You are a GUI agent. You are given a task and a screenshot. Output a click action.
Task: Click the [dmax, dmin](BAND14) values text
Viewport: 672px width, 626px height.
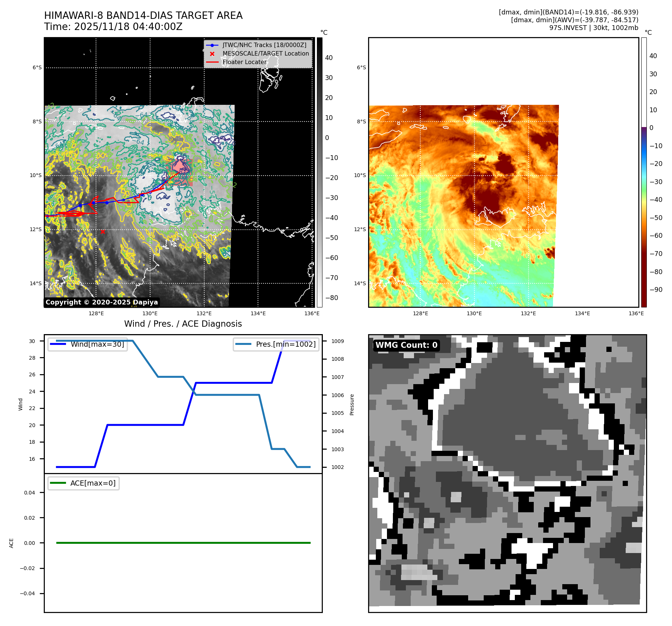tap(568, 12)
